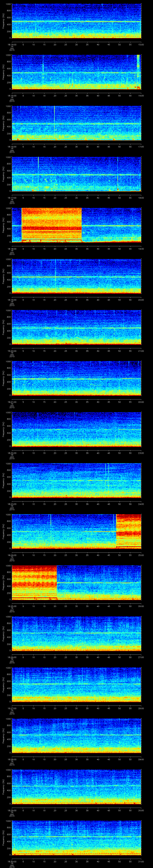153x868 pixels.
Task: Select the red noise block ending the 18:24:00 spectrogram
Action: [128, 531]
